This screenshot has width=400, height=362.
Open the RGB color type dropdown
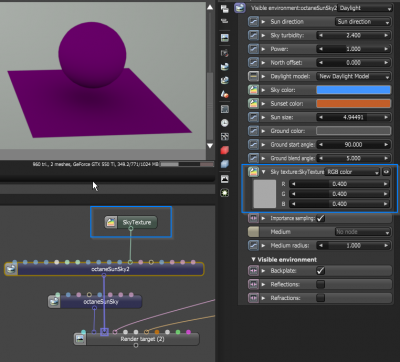(x=352, y=172)
